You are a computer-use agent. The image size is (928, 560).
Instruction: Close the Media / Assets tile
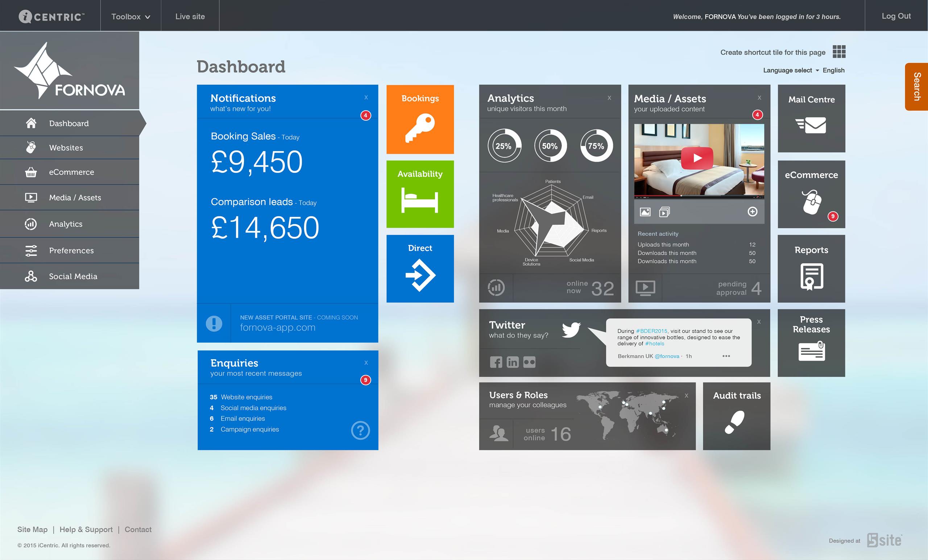759,98
